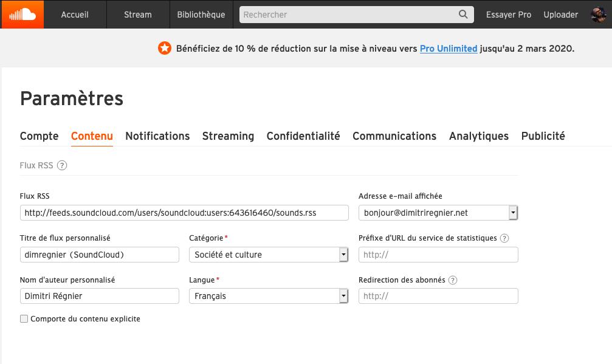Open the Confidentialité tab

point(303,136)
